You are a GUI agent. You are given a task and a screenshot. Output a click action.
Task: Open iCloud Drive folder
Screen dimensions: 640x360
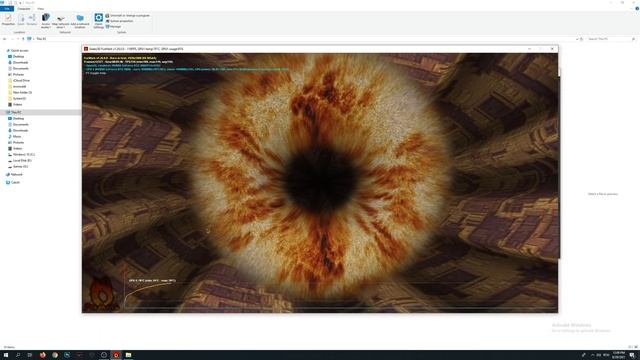point(19,80)
